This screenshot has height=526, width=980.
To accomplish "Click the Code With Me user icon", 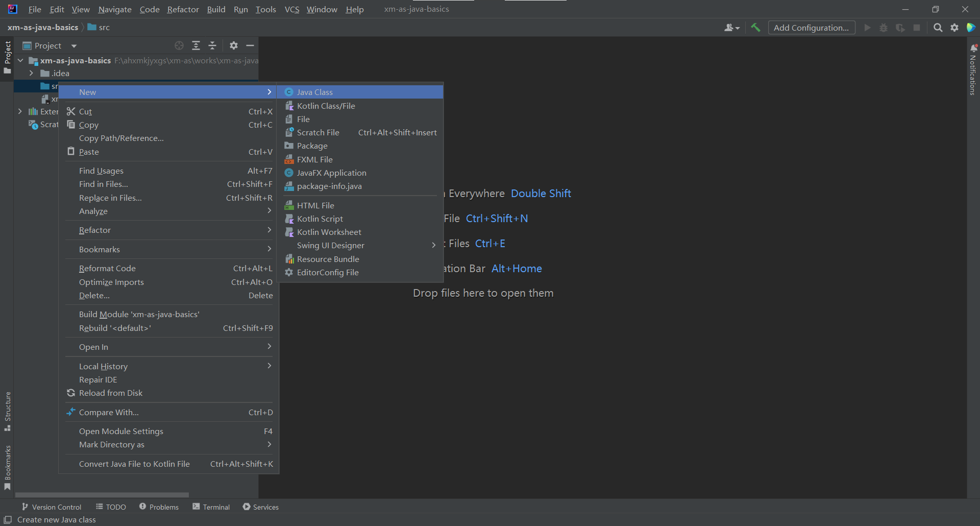I will 731,28.
